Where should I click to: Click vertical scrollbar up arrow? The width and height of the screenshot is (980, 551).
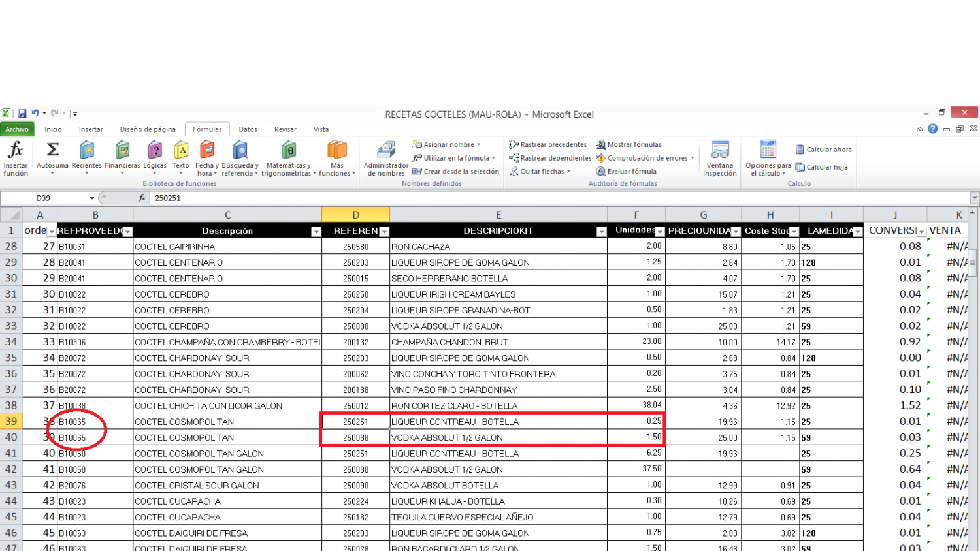973,213
